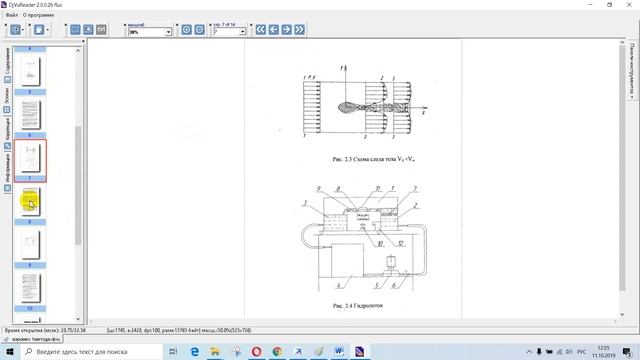Show hidden system tray icons

[x=529, y=351]
